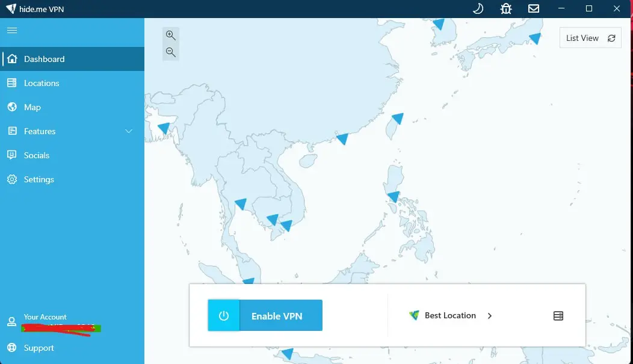The image size is (633, 364).
Task: Close the hide.me VPN window
Action: (616, 8)
